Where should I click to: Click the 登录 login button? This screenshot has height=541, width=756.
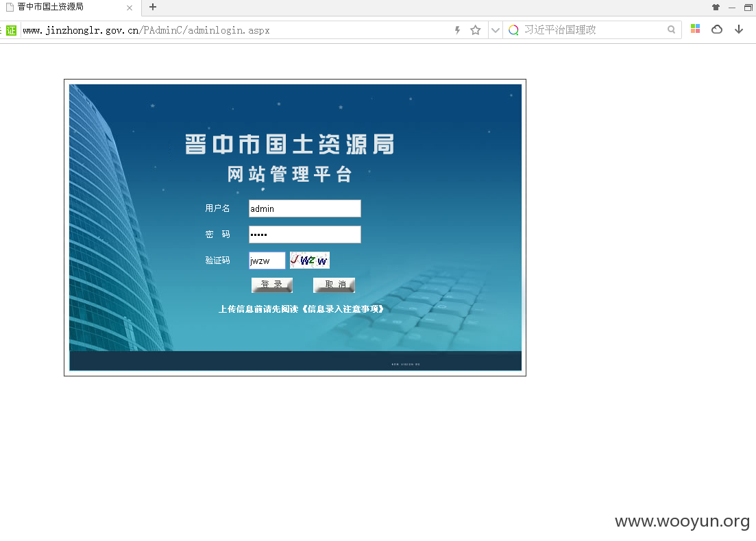click(272, 285)
